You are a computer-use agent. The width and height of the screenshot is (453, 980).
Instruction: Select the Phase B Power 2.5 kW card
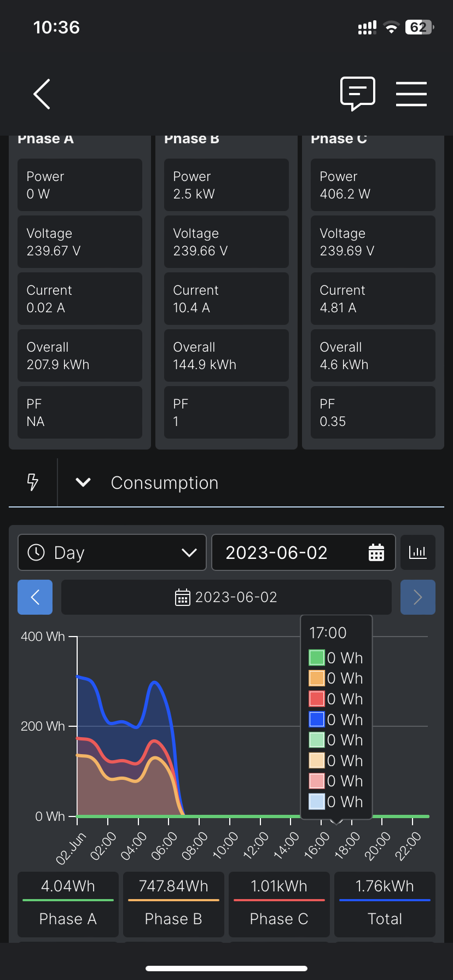point(226,185)
